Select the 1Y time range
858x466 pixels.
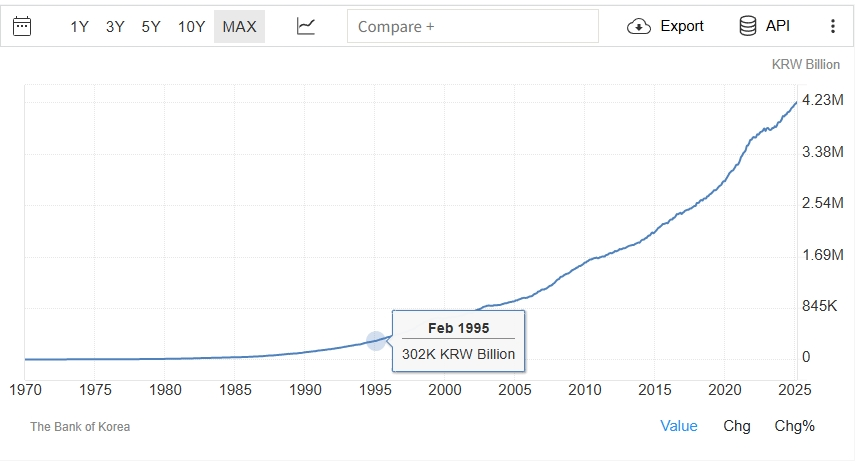(x=80, y=27)
